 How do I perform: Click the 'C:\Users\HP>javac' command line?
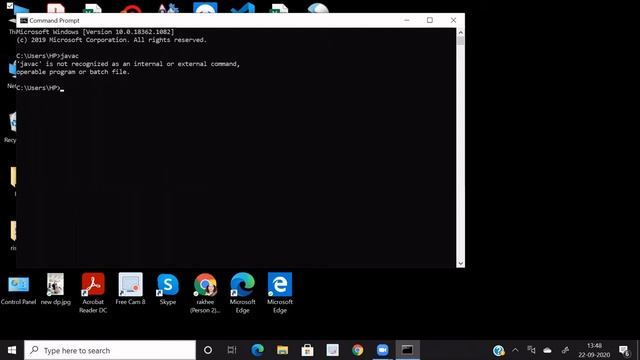tap(48, 56)
